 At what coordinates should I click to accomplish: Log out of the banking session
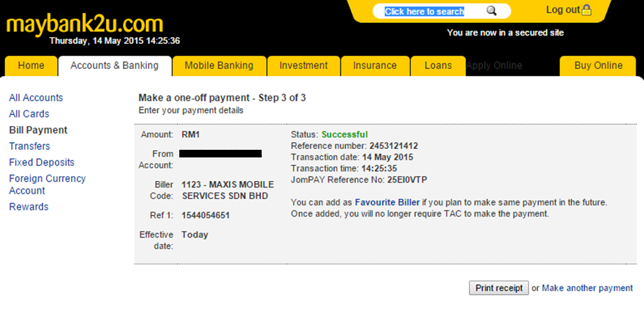coord(562,10)
